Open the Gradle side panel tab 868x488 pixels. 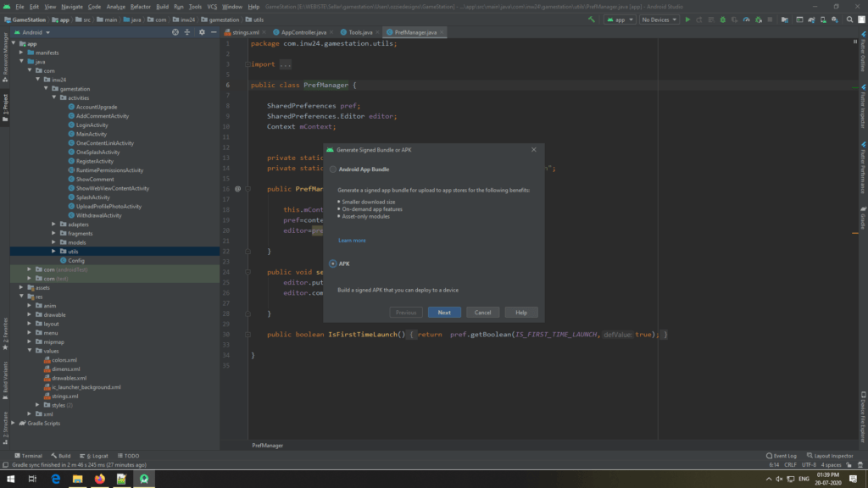pos(863,218)
